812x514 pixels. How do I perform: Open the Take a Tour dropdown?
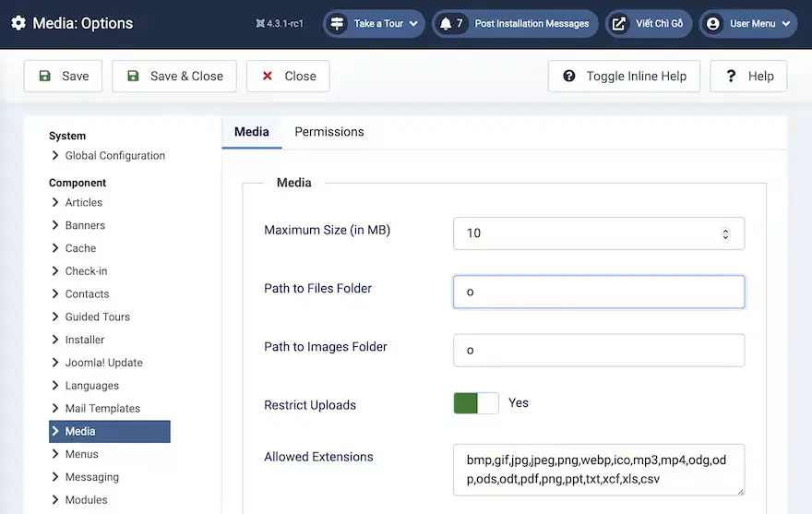tap(413, 24)
